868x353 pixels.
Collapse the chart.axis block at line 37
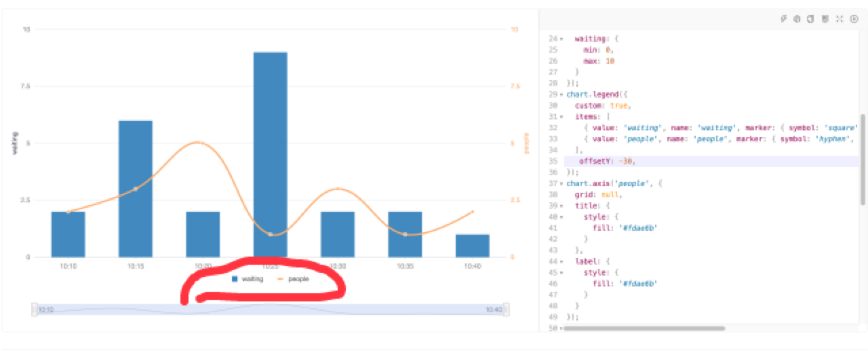pyautogui.click(x=561, y=183)
